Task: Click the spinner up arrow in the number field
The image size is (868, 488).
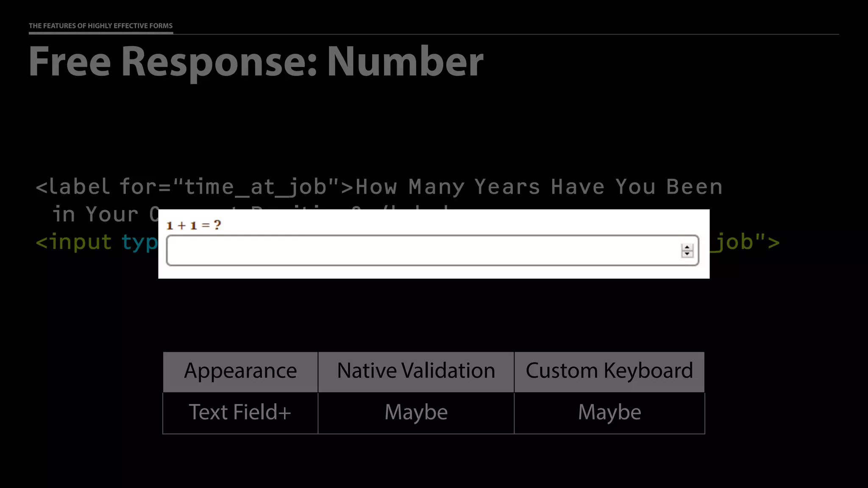Action: 687,247
